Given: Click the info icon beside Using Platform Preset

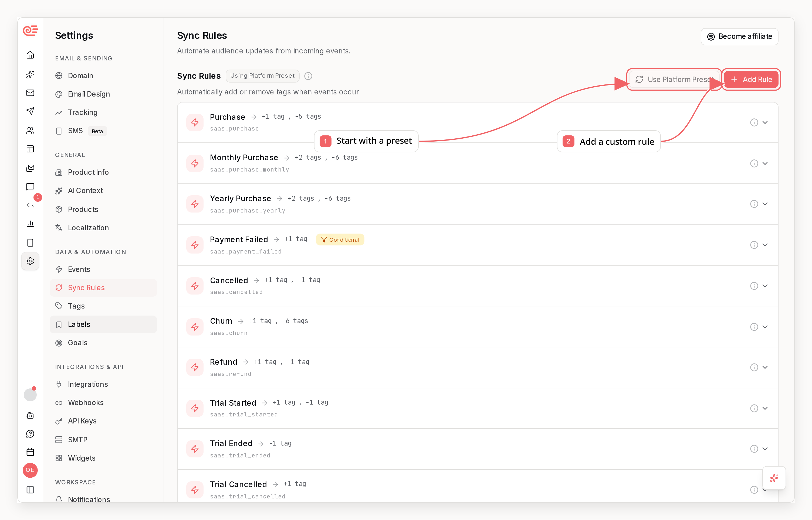Looking at the screenshot, I should pos(308,76).
